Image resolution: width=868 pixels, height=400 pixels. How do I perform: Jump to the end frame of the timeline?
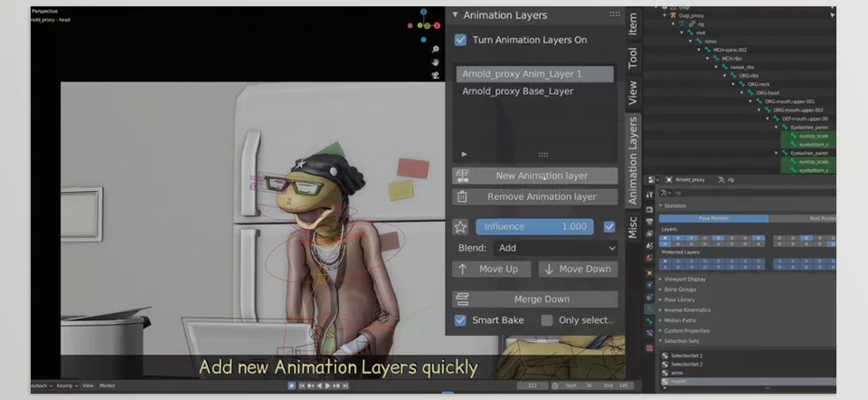tap(345, 386)
